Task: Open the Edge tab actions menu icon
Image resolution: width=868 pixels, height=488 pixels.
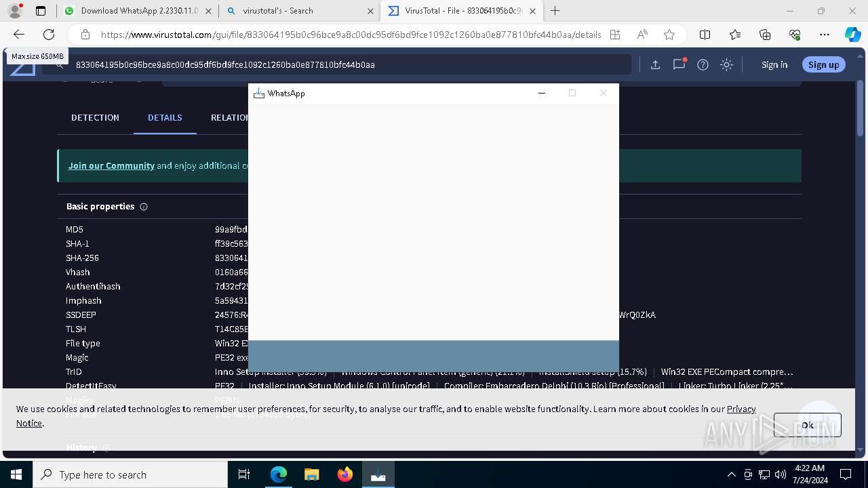Action: (x=41, y=11)
